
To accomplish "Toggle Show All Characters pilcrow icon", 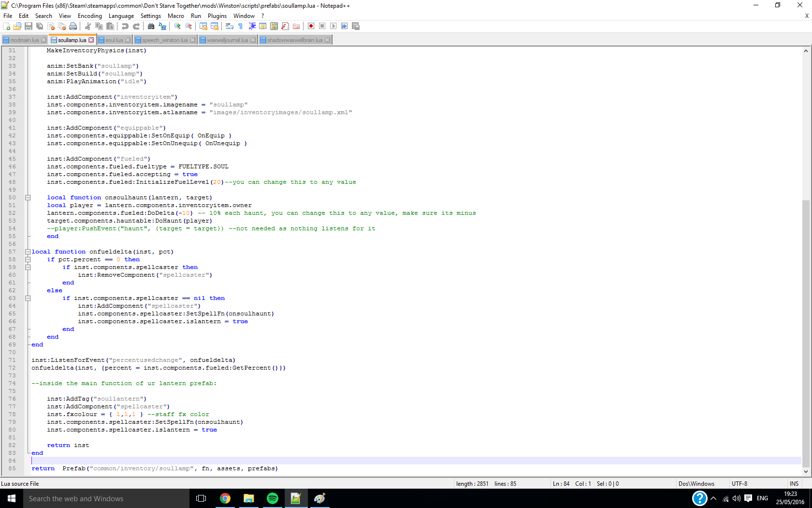I will click(240, 26).
